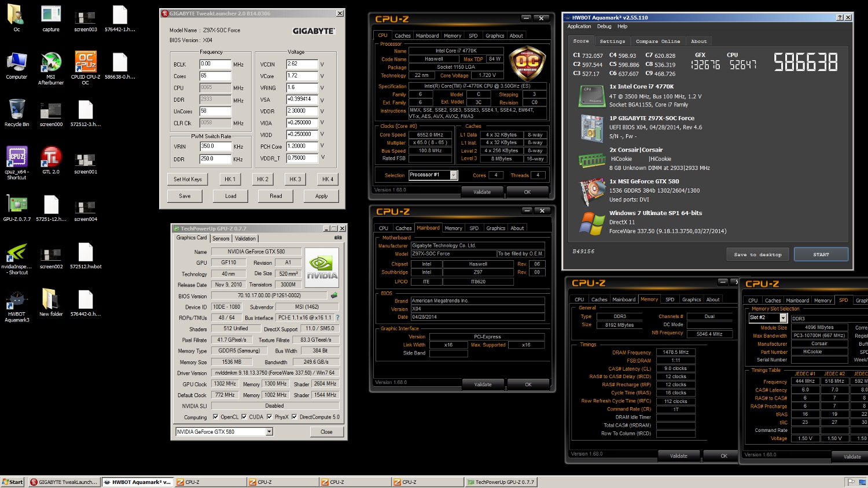Click Validate in the CPU-Z Mainboard window

point(483,385)
